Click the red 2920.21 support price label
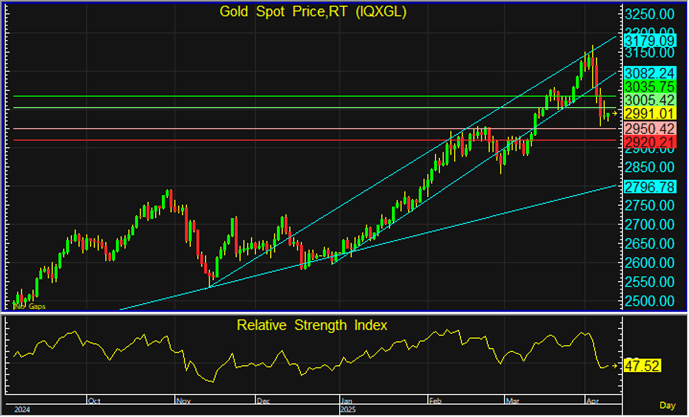689x417 pixels. coord(651,143)
